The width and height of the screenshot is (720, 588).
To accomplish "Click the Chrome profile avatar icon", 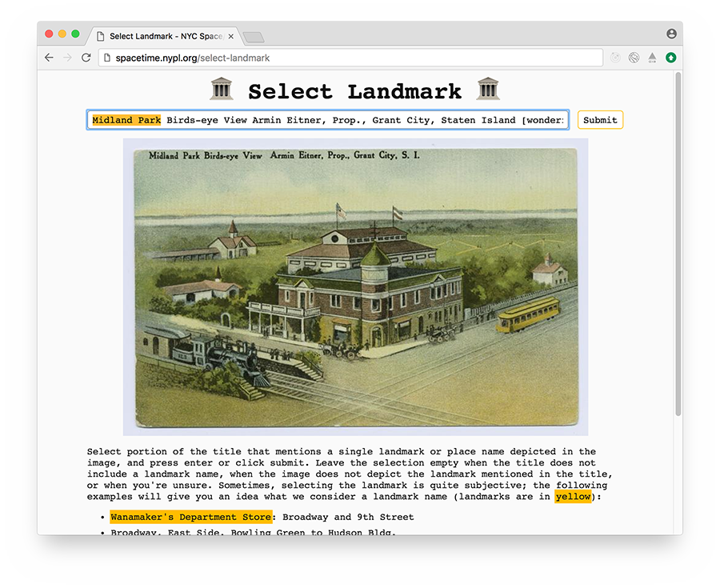I will click(x=671, y=34).
